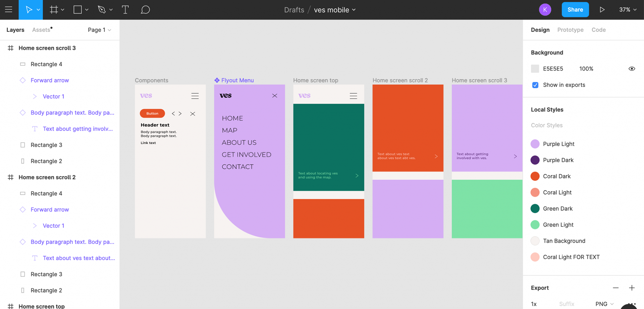Open the 37% zoom dropdown
644x309 pixels.
pos(628,10)
